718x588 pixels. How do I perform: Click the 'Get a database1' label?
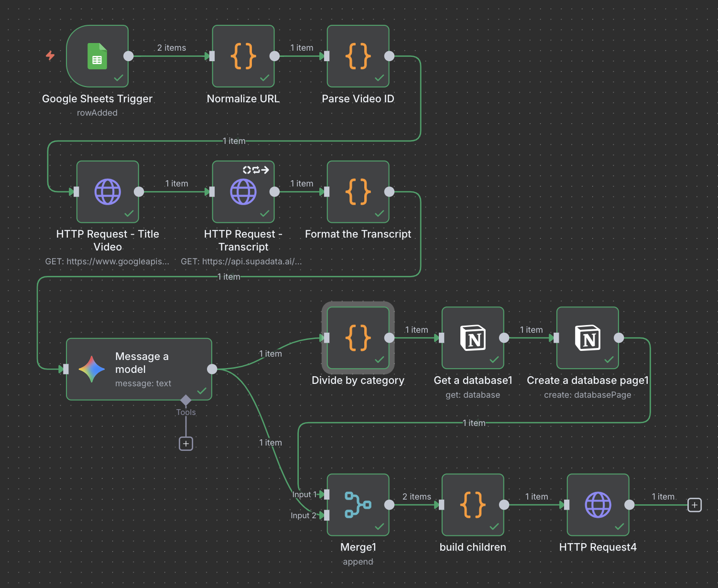pos(473,381)
